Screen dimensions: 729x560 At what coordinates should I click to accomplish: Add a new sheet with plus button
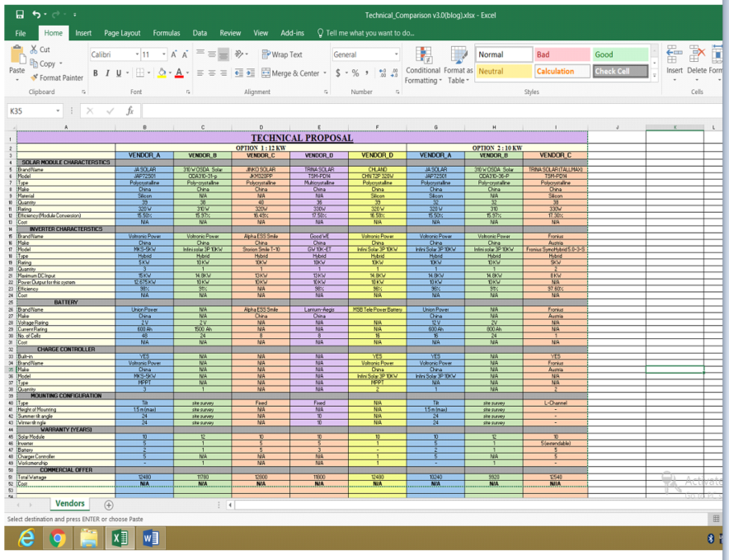click(108, 505)
